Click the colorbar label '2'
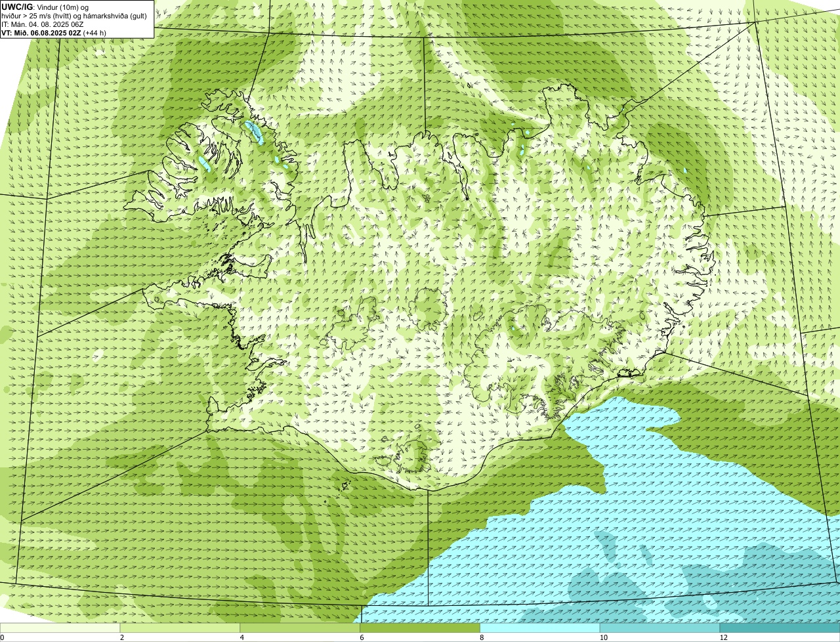 coord(122,637)
